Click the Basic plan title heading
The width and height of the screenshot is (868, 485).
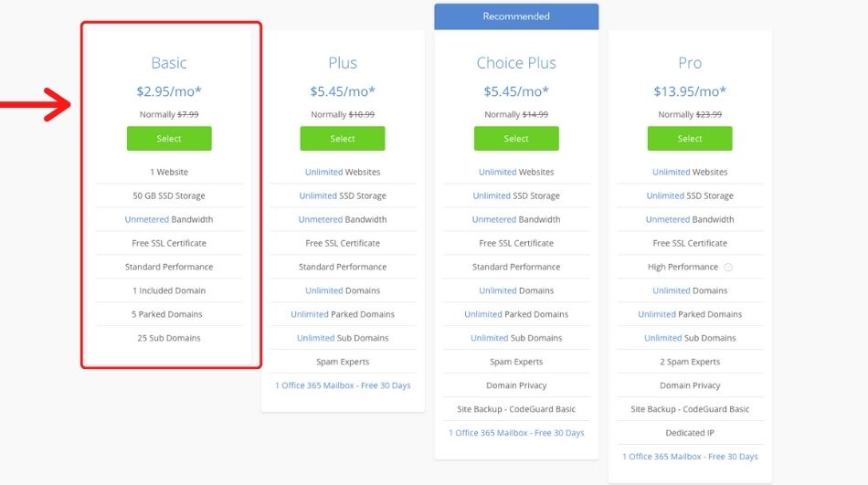[169, 63]
